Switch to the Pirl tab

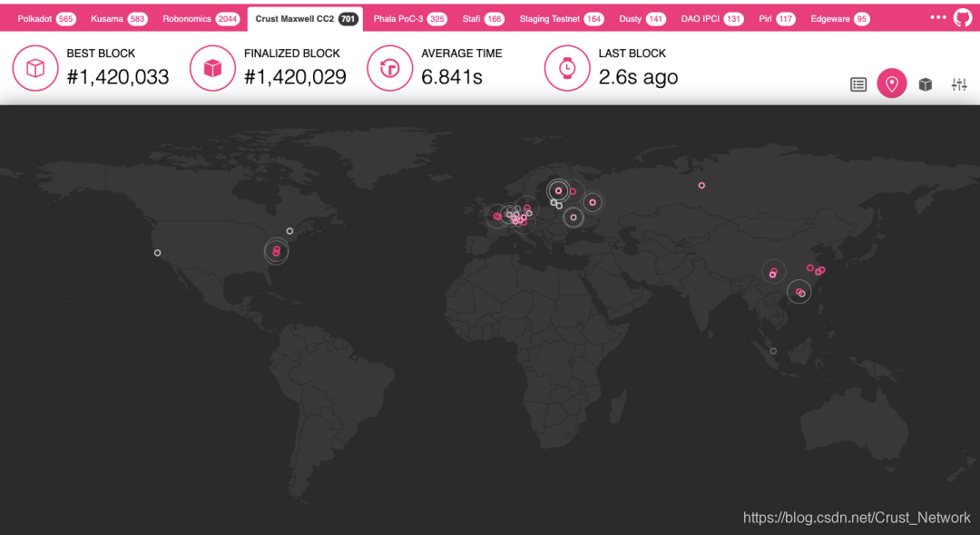click(x=776, y=19)
